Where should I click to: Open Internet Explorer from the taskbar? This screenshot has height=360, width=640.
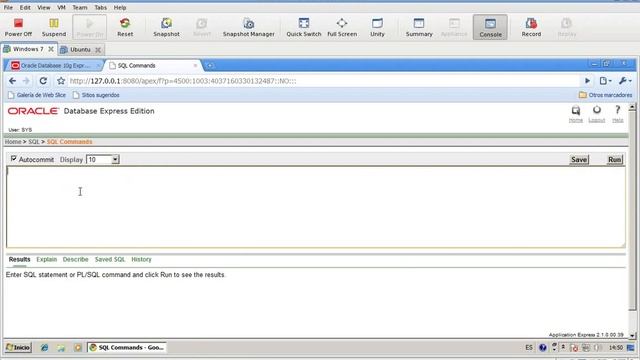[x=44, y=347]
